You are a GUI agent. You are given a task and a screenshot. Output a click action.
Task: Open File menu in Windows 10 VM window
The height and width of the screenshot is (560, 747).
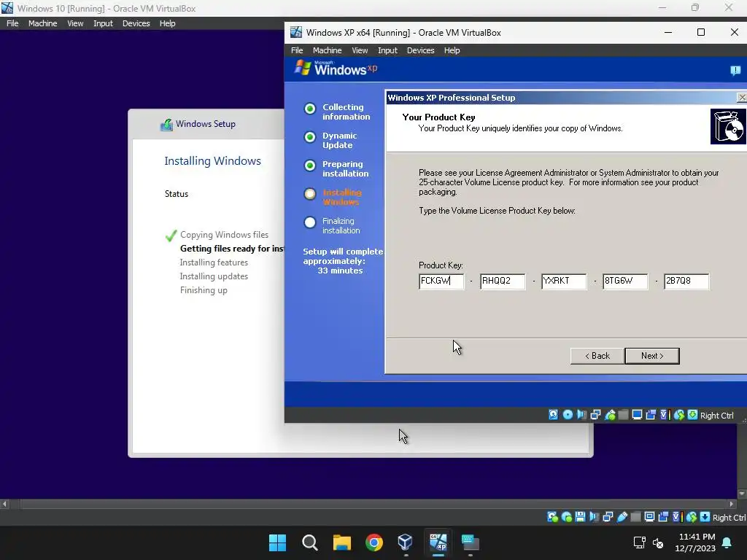12,23
